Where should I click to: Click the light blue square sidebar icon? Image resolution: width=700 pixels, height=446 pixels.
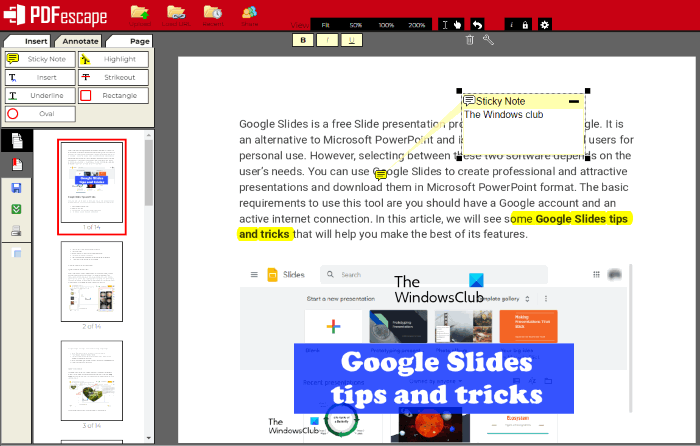click(x=17, y=253)
